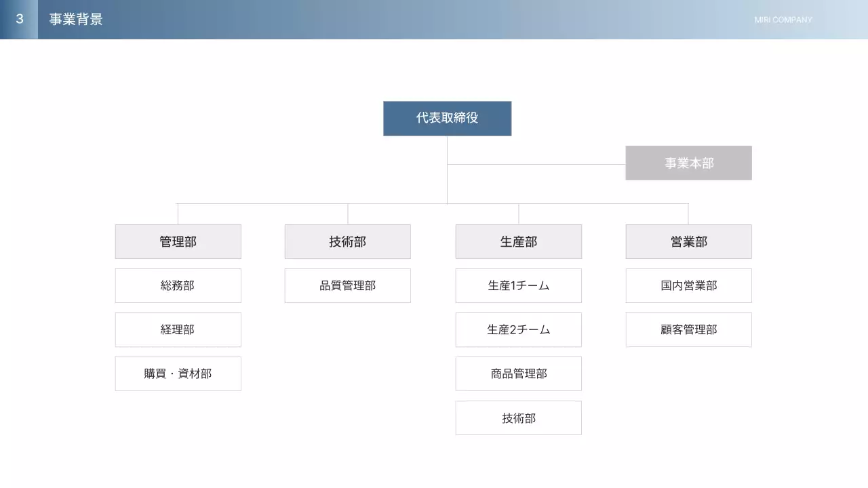Screen dimensions: 868x488
Task: Click the 経理部 box
Action: pyautogui.click(x=178, y=329)
